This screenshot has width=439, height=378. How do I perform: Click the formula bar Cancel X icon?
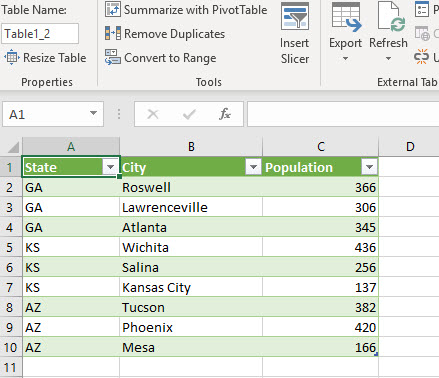153,114
